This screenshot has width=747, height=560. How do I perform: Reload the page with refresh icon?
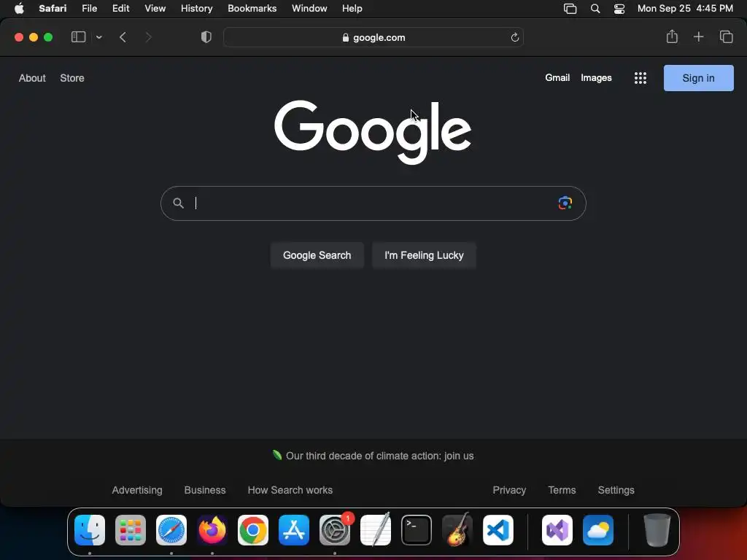tap(514, 38)
